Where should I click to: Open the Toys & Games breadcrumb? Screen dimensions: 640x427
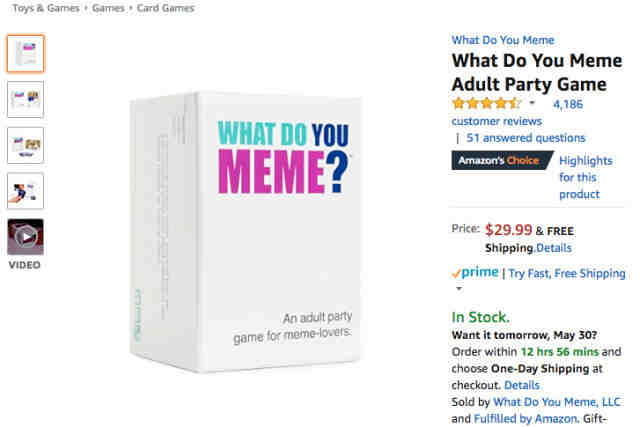pyautogui.click(x=46, y=8)
